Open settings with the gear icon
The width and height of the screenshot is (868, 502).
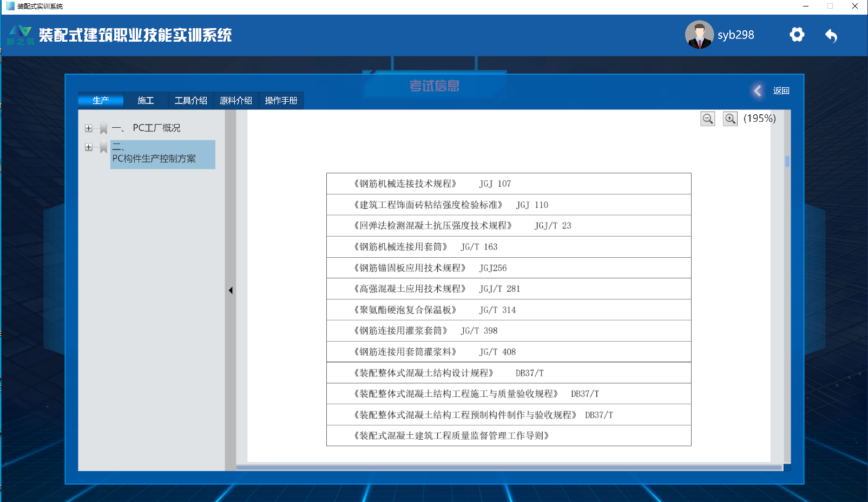click(797, 35)
